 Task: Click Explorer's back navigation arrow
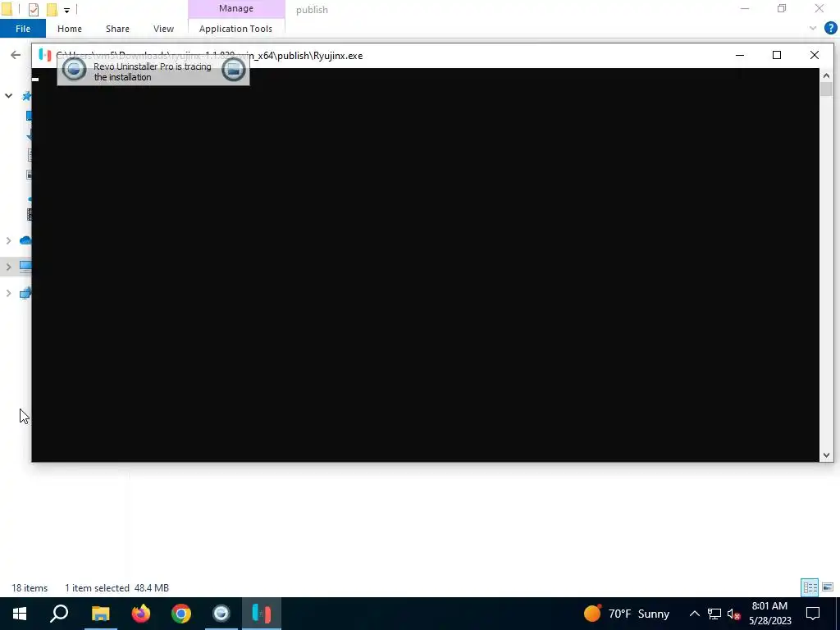click(x=16, y=55)
